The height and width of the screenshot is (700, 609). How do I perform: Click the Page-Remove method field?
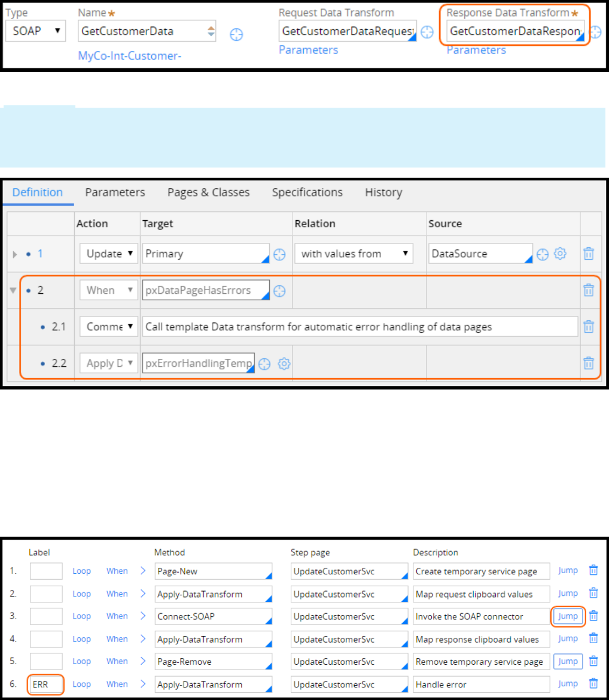coord(214,661)
